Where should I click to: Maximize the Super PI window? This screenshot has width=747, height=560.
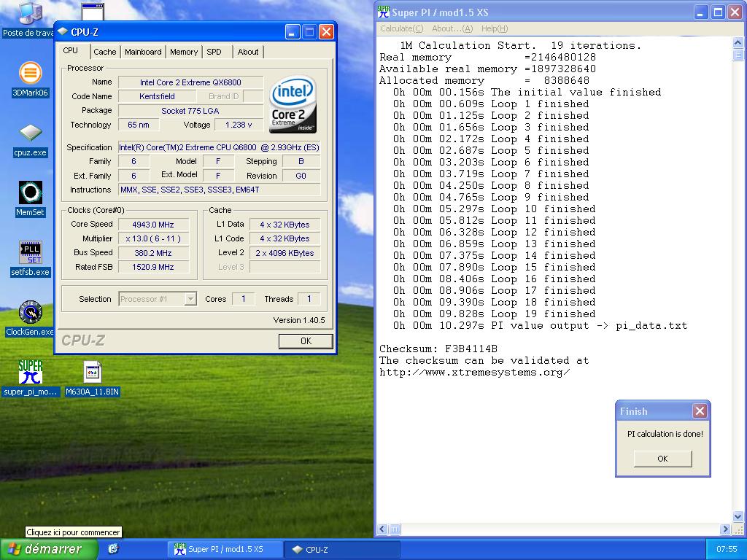718,12
